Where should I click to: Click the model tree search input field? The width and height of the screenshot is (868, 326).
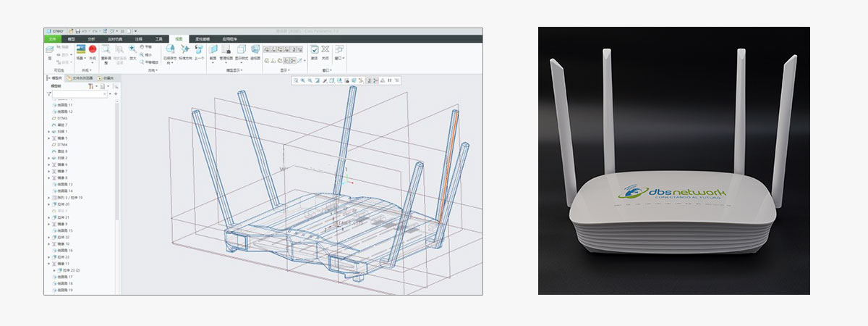click(x=80, y=94)
